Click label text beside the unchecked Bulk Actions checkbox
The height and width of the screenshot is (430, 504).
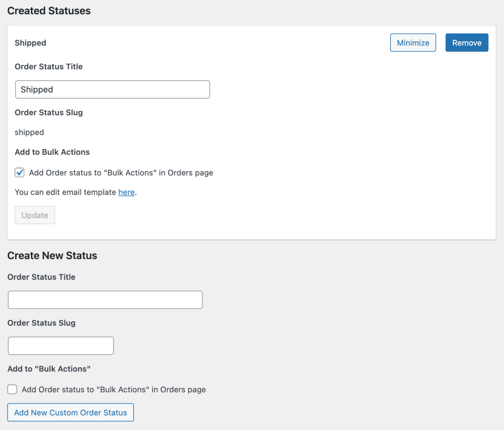114,390
